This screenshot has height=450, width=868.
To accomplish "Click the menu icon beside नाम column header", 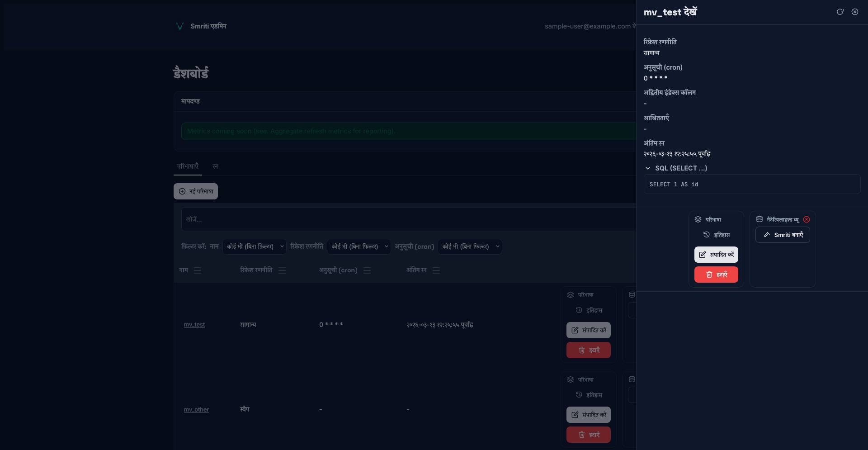I will (x=198, y=270).
